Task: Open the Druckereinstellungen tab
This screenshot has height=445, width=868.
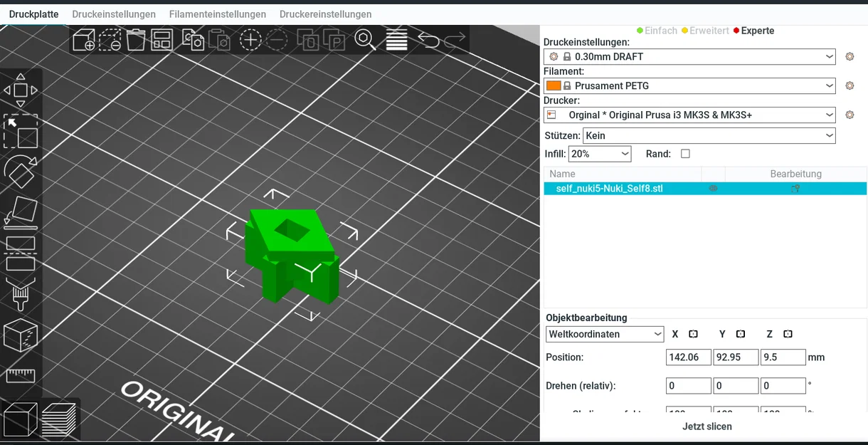Action: (325, 14)
